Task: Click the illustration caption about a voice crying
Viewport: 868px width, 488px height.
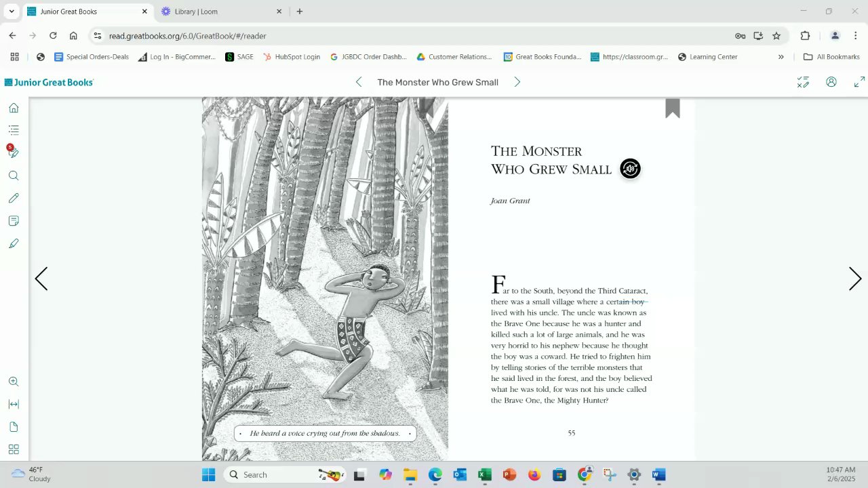Action: click(x=325, y=433)
